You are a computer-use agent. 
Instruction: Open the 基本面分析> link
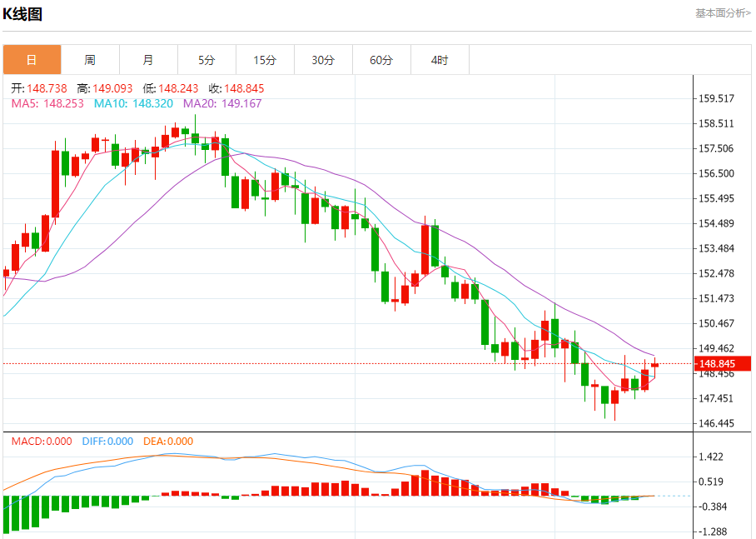pyautogui.click(x=723, y=13)
